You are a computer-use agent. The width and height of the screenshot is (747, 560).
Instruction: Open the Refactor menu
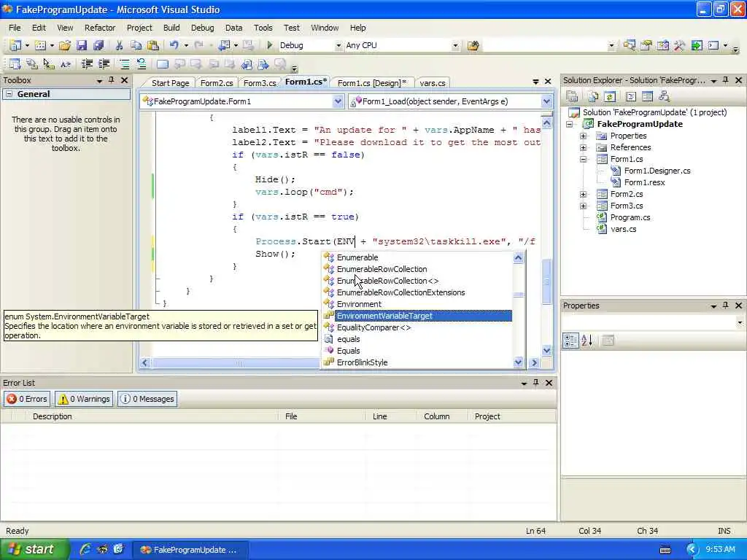tap(100, 28)
